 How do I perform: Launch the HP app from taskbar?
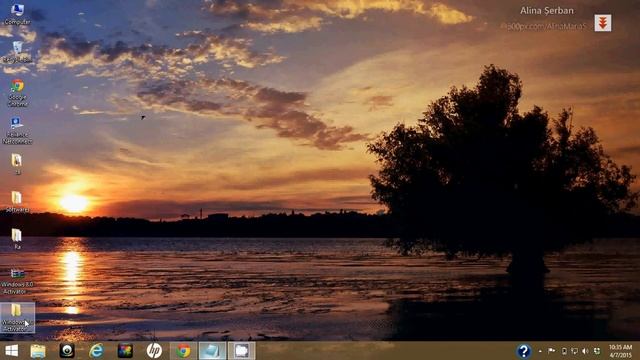[154, 351]
